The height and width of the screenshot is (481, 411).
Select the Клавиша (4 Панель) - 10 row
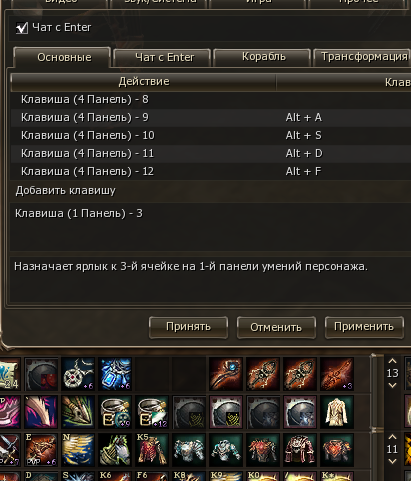pyautogui.click(x=211, y=135)
